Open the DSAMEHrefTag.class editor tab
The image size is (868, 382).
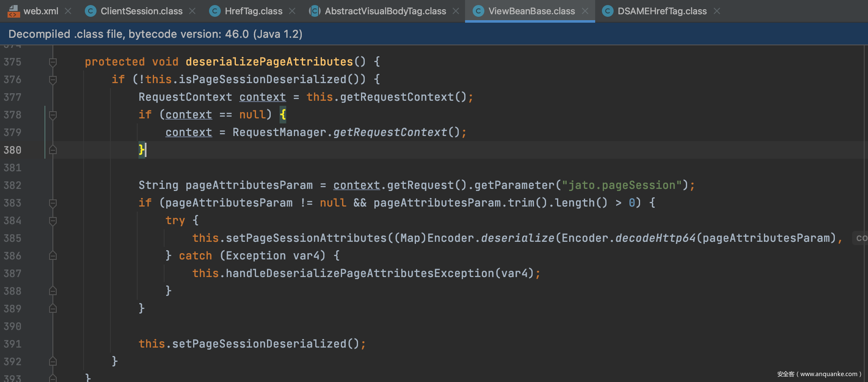click(x=661, y=11)
